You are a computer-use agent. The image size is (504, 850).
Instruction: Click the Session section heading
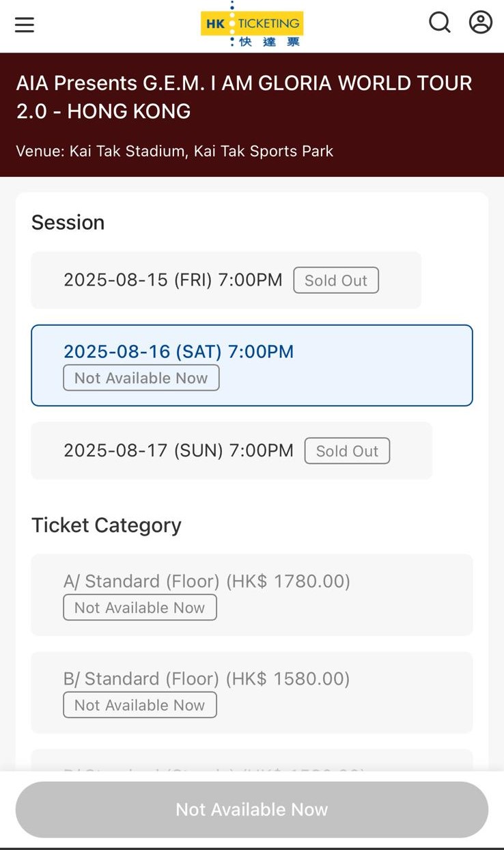tap(68, 223)
